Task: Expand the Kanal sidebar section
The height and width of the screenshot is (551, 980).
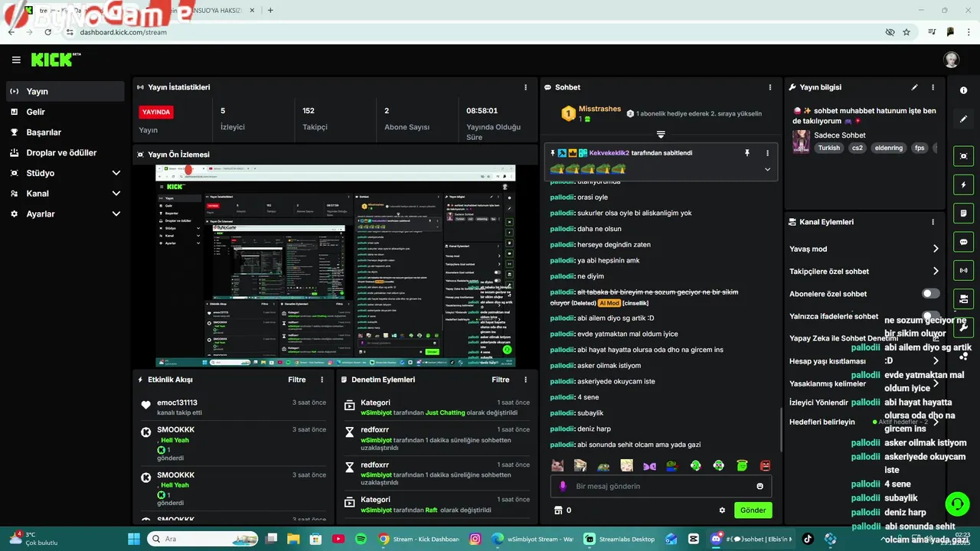Action: click(116, 194)
